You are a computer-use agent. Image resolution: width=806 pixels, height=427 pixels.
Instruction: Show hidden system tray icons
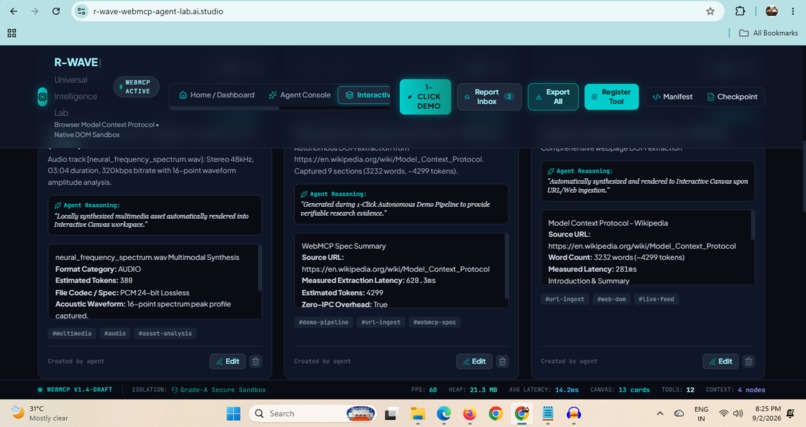coord(660,413)
